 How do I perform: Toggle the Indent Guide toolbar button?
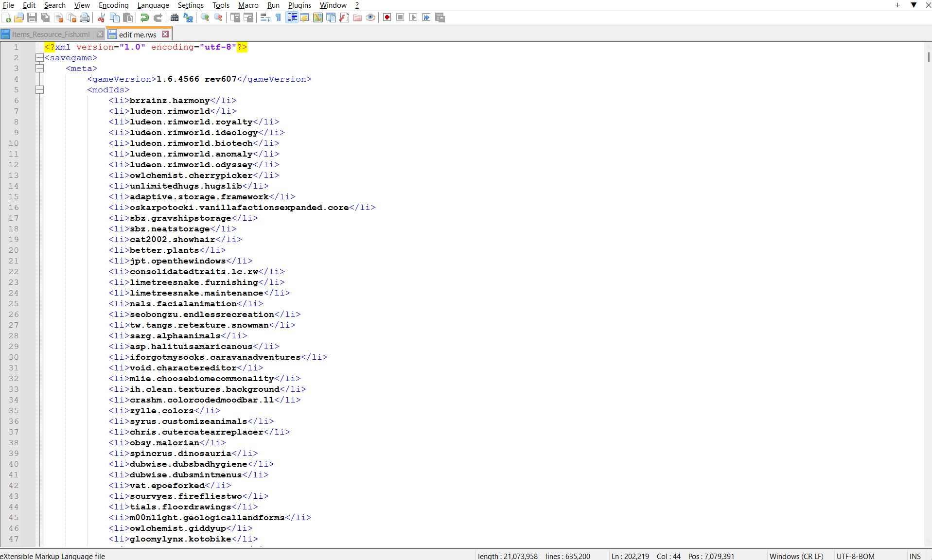292,17
